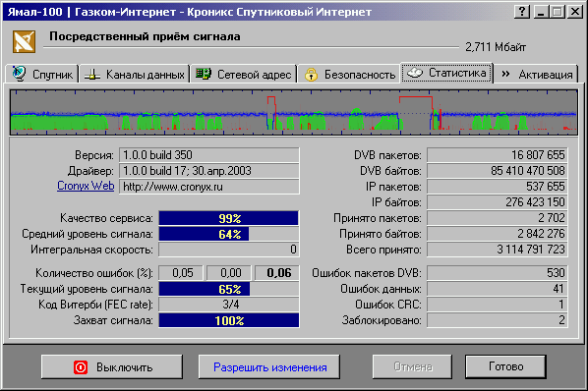Click the Средний уровень сигнала 64% bar
The image size is (588, 391).
(229, 234)
